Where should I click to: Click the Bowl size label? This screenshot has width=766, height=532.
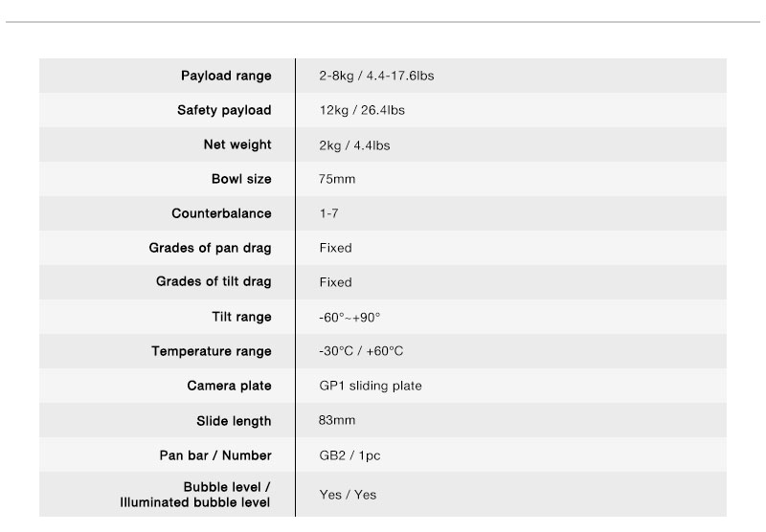tap(241, 179)
